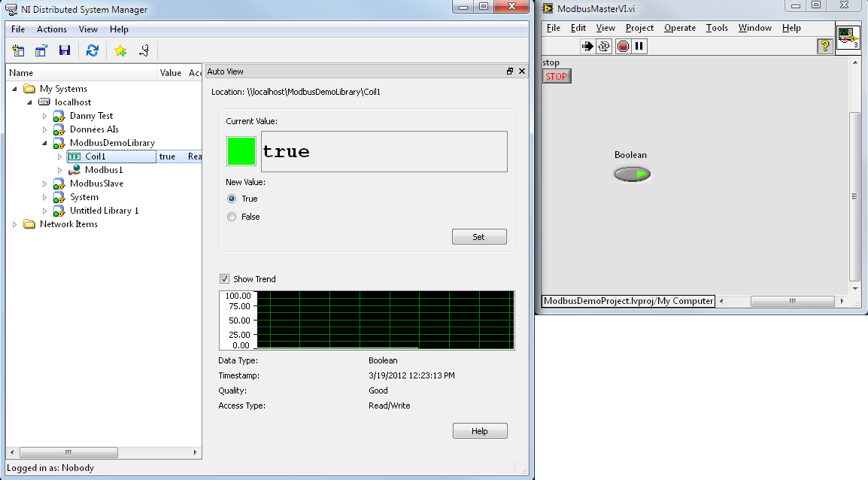Add current item to favorites with star icon
The image size is (868, 480).
click(x=120, y=50)
